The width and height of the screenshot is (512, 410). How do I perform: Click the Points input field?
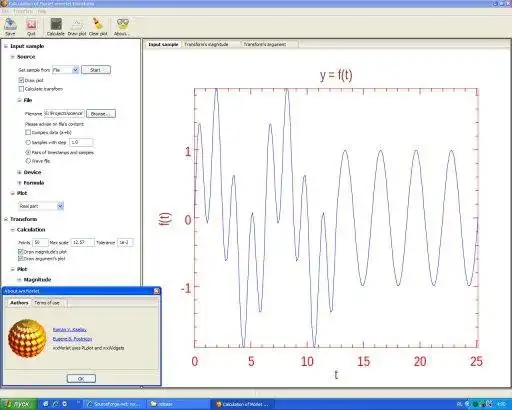click(40, 243)
